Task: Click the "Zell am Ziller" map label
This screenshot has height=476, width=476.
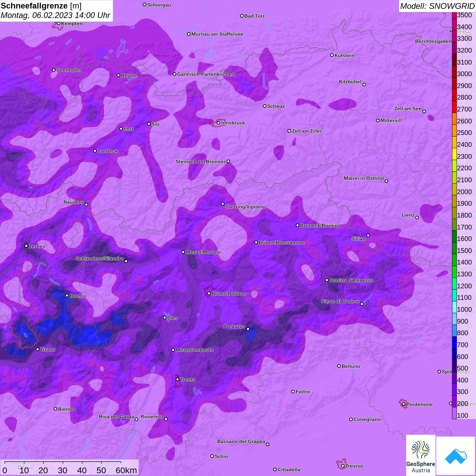Action: [x=307, y=131]
